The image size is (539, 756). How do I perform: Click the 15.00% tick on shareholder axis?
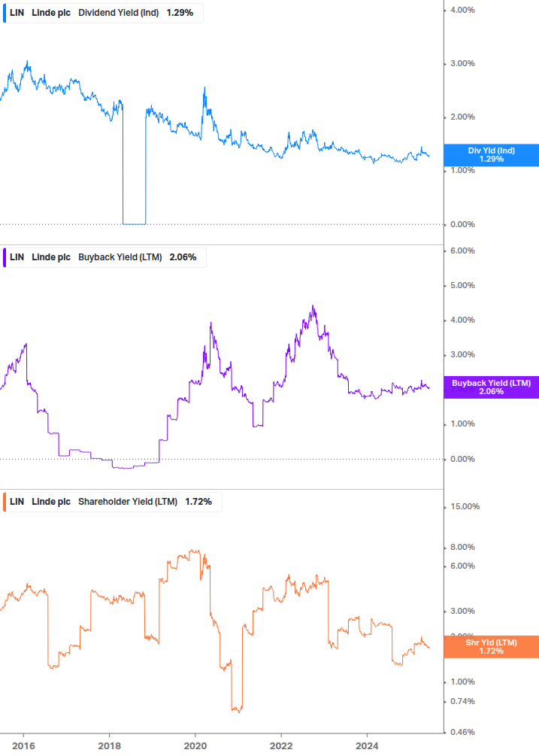[465, 506]
